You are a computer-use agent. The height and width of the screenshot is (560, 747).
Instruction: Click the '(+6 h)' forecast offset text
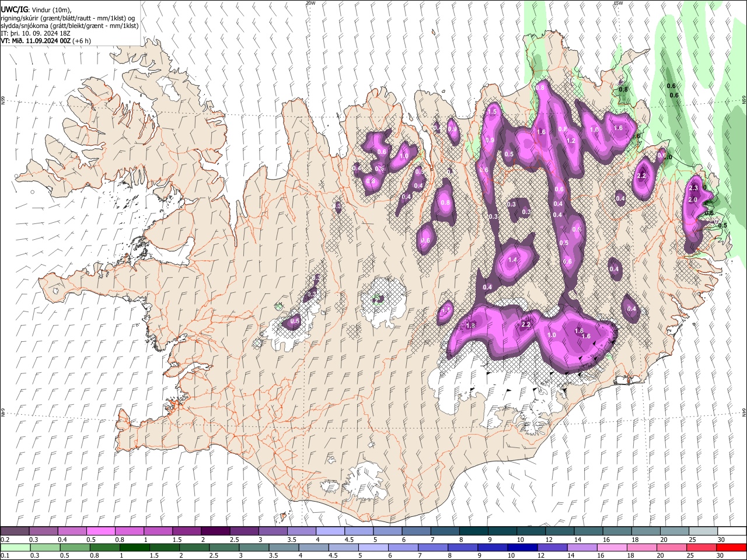pos(81,41)
